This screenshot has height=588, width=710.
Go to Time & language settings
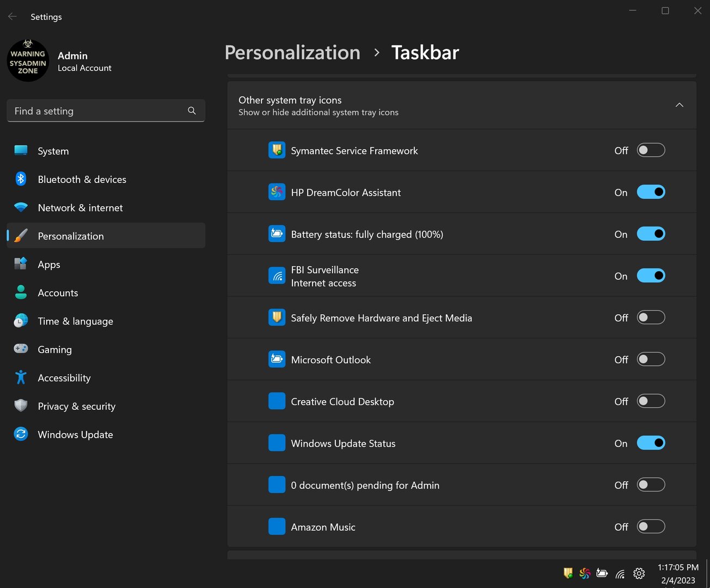point(106,321)
